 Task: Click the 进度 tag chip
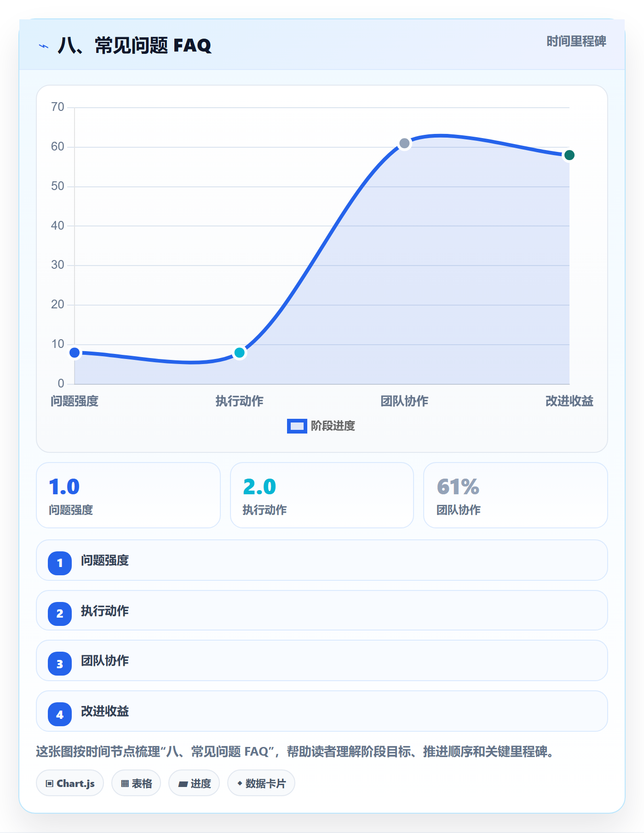tap(194, 783)
